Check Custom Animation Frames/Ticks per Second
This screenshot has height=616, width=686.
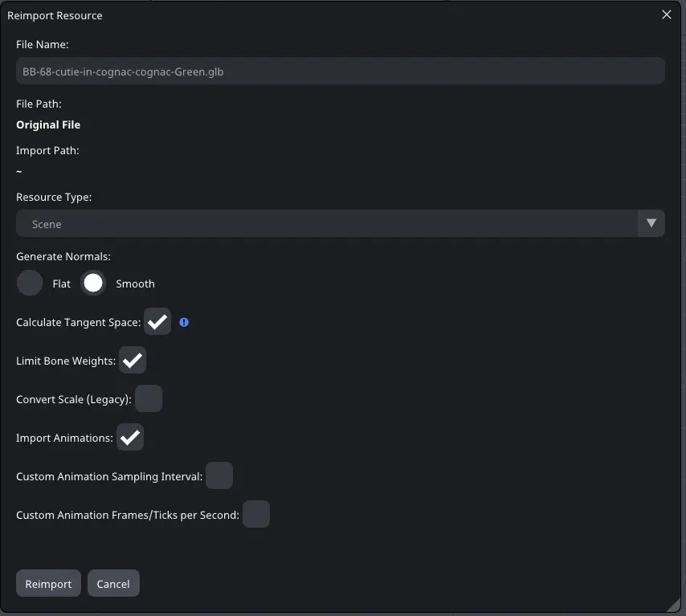[256, 514]
